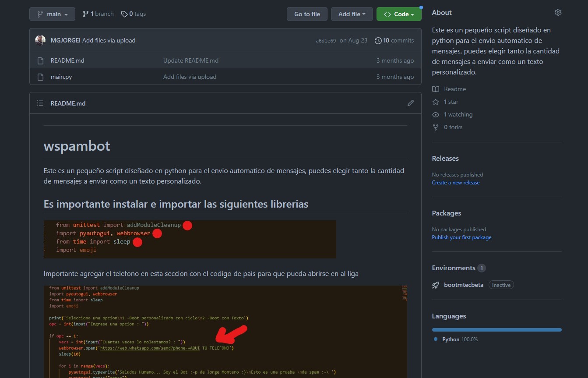Viewport: 588px width, 378px height.
Task: Open the main branch dropdown
Action: point(52,14)
